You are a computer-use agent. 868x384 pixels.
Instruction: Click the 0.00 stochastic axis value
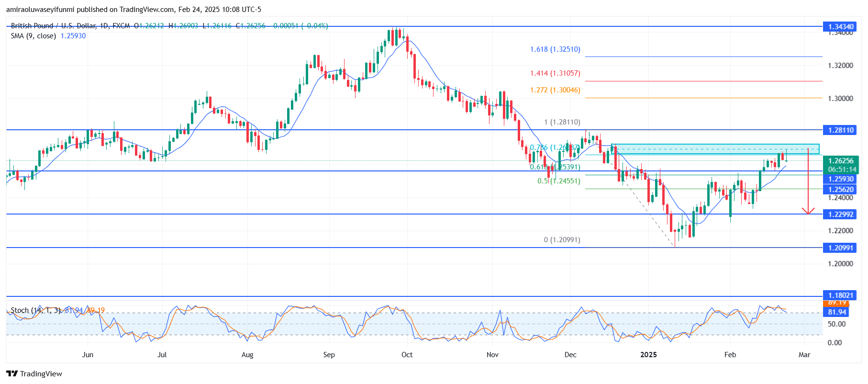click(835, 343)
